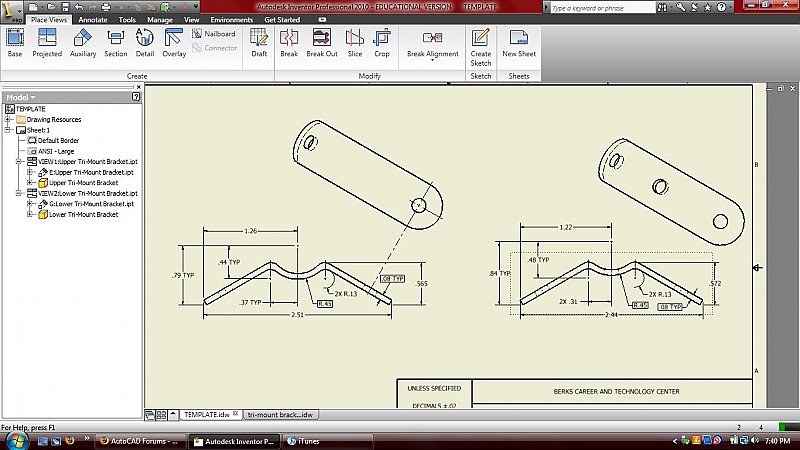Apply the Break tool
This screenshot has width=800, height=450.
point(289,43)
